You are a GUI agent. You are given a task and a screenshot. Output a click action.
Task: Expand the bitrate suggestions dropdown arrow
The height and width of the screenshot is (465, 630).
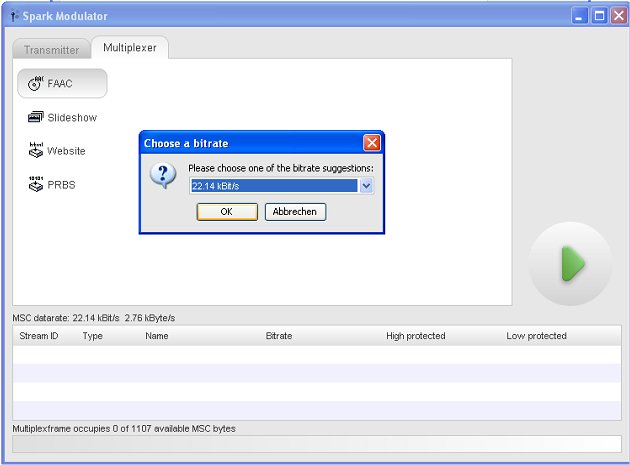click(x=366, y=185)
